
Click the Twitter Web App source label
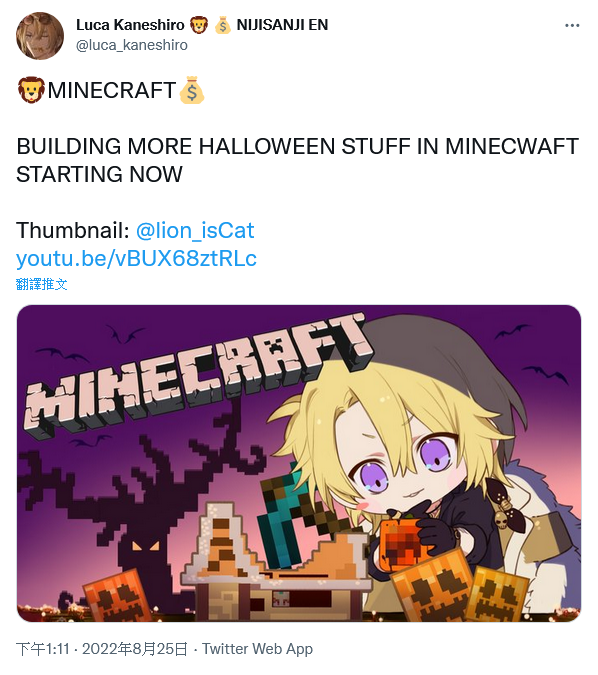(x=257, y=649)
